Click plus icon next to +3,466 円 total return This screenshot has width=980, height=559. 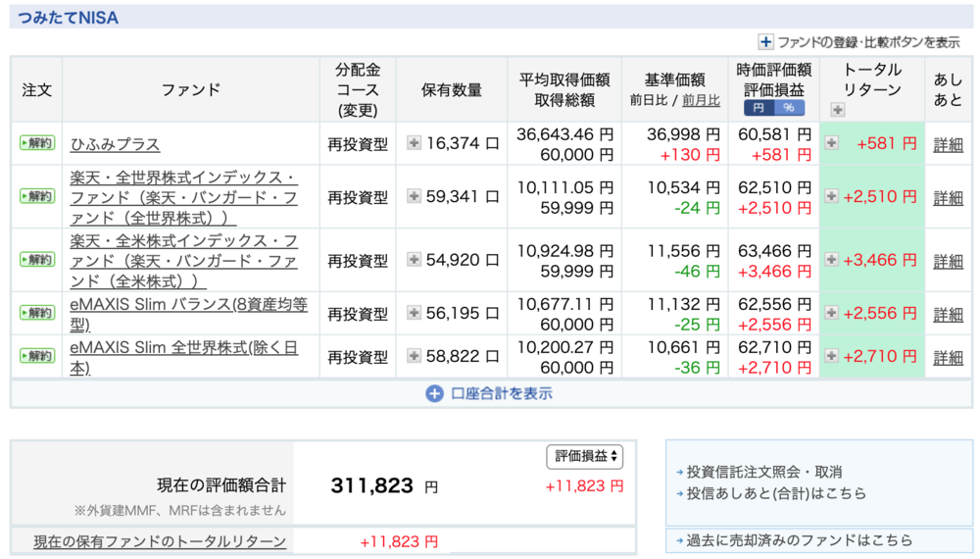coord(832,260)
